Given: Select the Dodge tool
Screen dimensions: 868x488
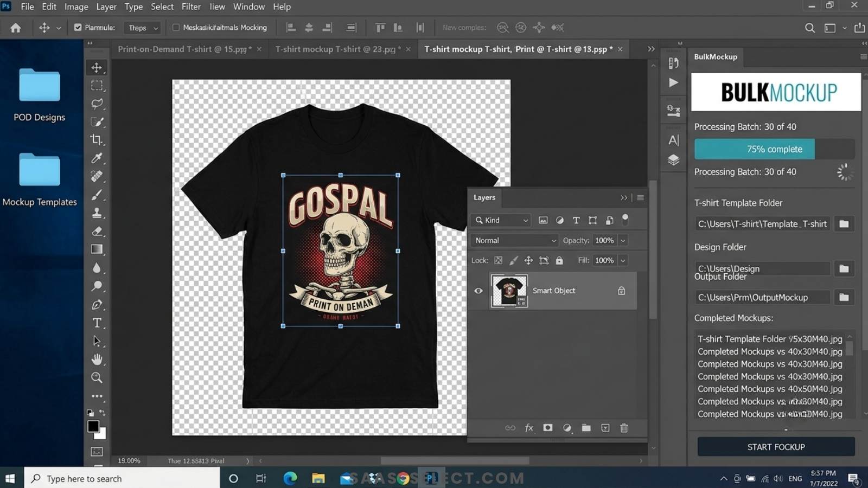Looking at the screenshot, I should pos(97,286).
